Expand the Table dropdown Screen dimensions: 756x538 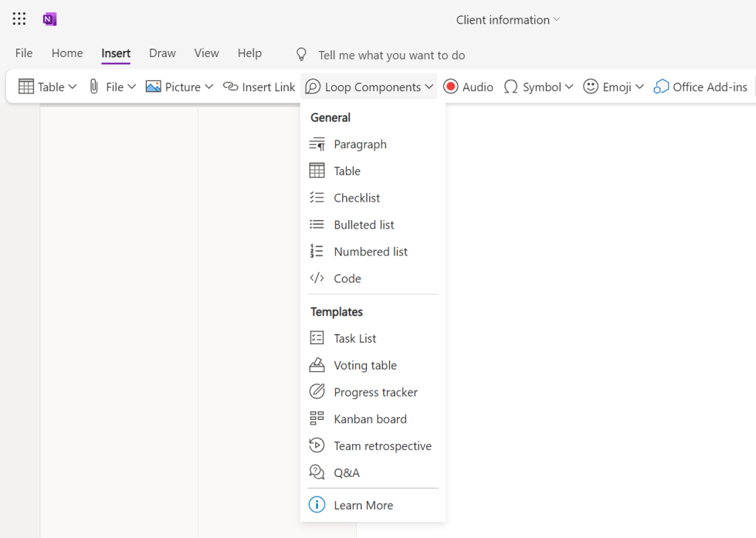tap(46, 86)
